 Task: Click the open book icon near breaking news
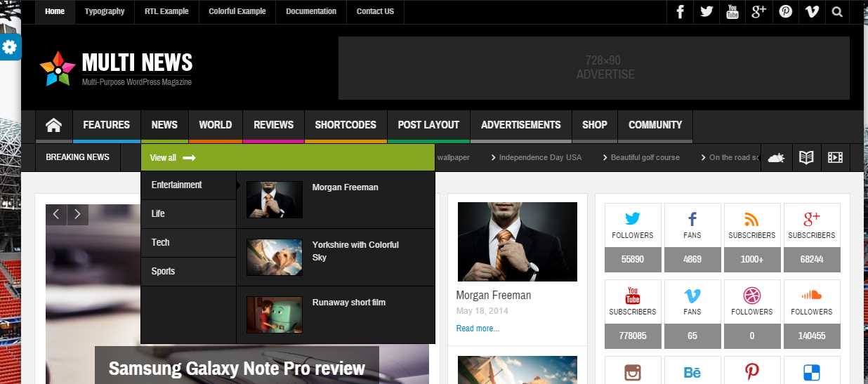click(806, 157)
